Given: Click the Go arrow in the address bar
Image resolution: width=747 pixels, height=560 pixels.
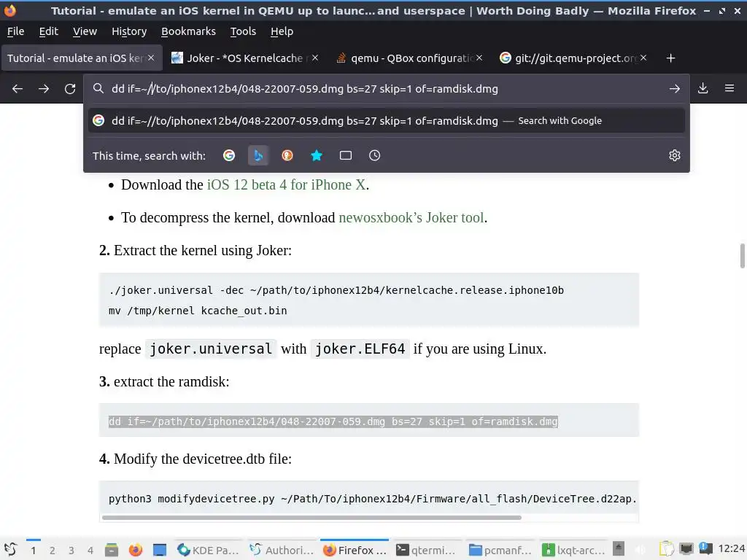Looking at the screenshot, I should click(674, 88).
